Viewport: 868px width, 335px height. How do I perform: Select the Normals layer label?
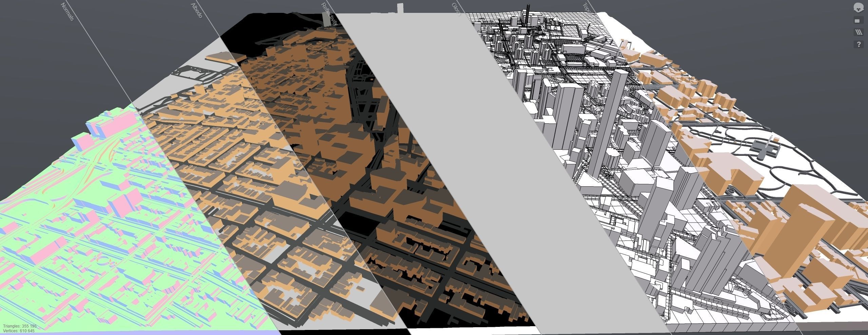(67, 12)
